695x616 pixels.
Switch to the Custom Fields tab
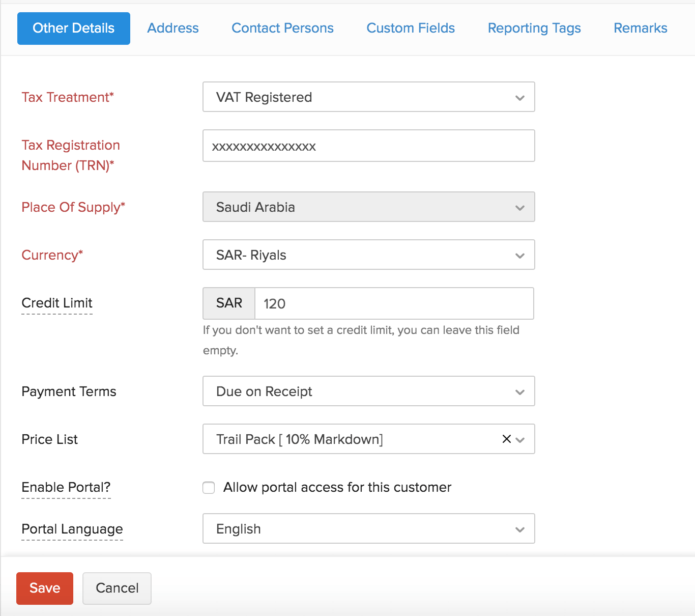click(x=410, y=28)
